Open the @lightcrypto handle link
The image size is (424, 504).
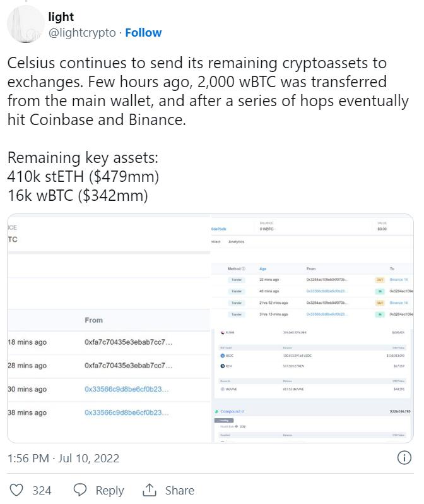click(81, 33)
